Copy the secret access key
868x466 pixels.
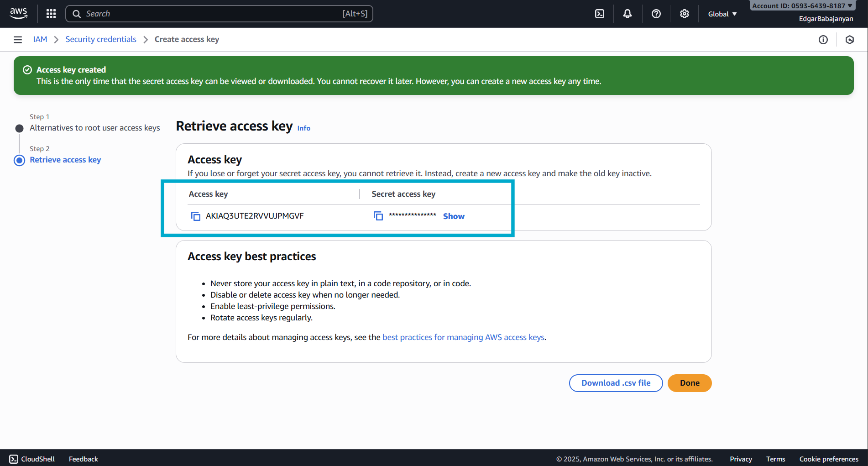(x=378, y=215)
